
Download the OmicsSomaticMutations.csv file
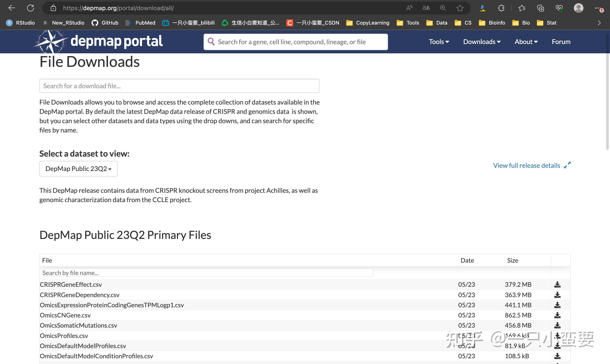557,325
